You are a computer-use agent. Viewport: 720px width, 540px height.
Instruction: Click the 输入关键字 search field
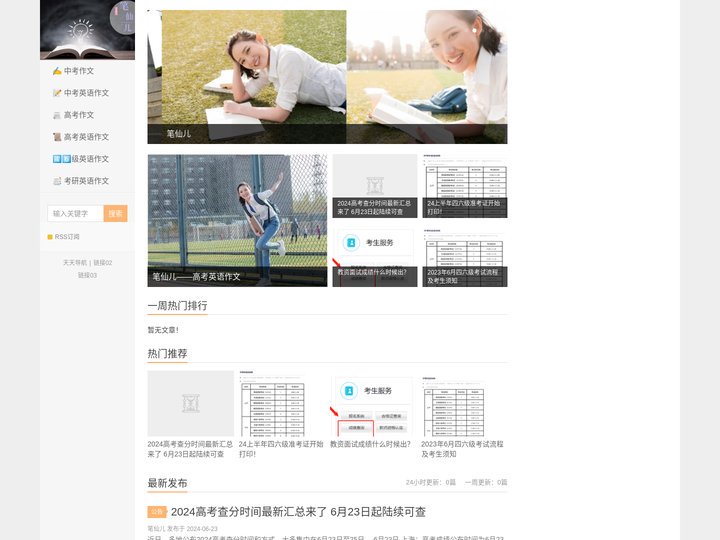76,214
